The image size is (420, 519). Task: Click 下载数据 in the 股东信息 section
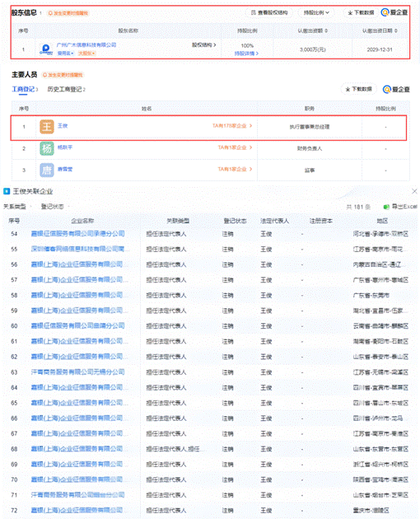click(x=361, y=12)
